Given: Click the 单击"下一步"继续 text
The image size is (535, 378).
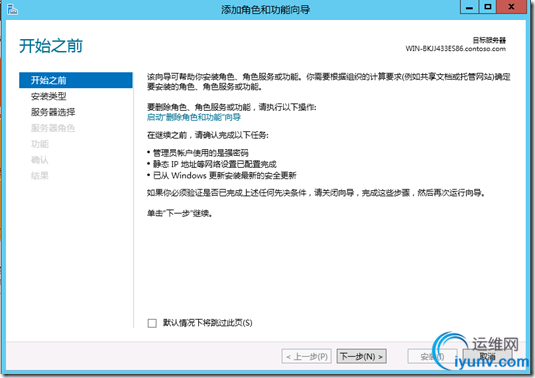Looking at the screenshot, I should 180,213.
